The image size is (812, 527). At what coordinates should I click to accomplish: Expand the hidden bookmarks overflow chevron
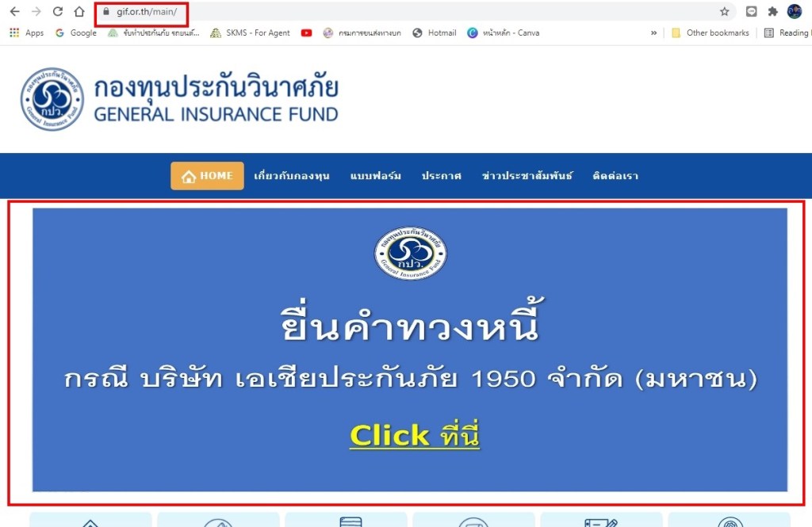coord(653,32)
